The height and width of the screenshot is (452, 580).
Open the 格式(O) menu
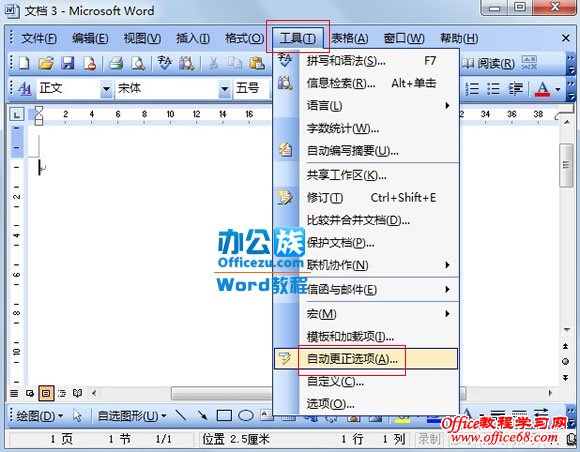[245, 38]
